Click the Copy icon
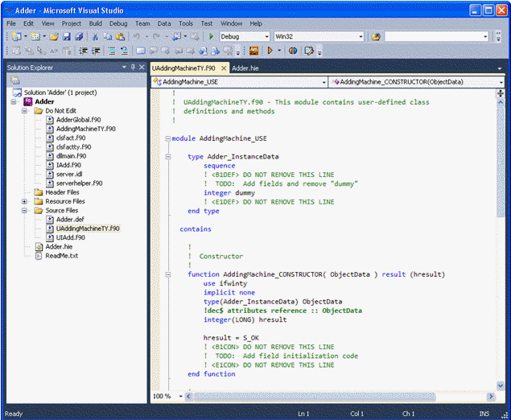 coord(108,36)
